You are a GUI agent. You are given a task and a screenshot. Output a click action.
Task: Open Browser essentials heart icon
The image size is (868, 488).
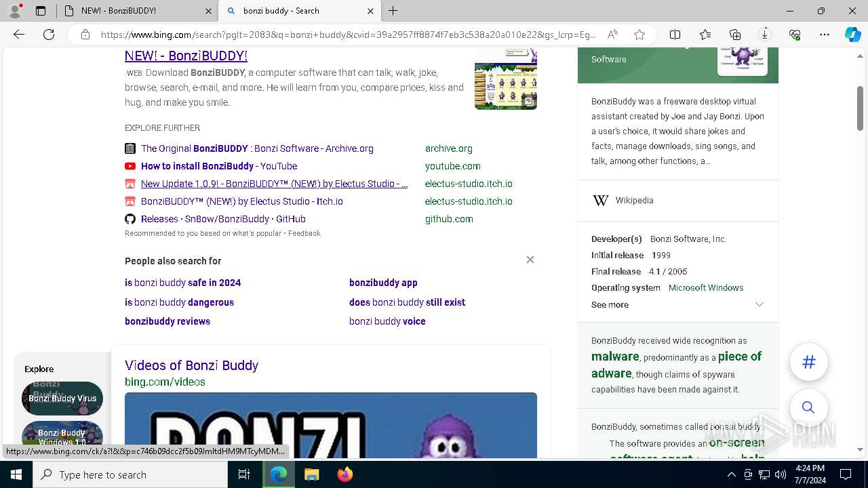[x=795, y=35]
